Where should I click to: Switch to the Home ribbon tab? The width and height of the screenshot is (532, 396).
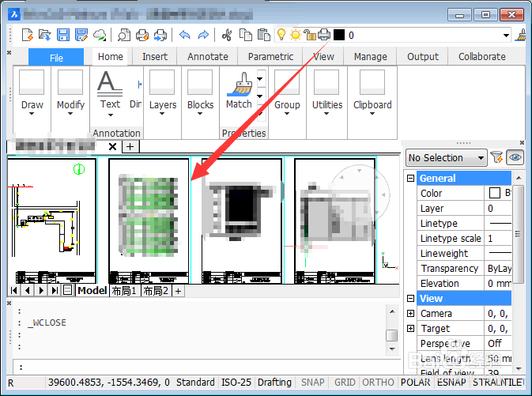coord(110,57)
